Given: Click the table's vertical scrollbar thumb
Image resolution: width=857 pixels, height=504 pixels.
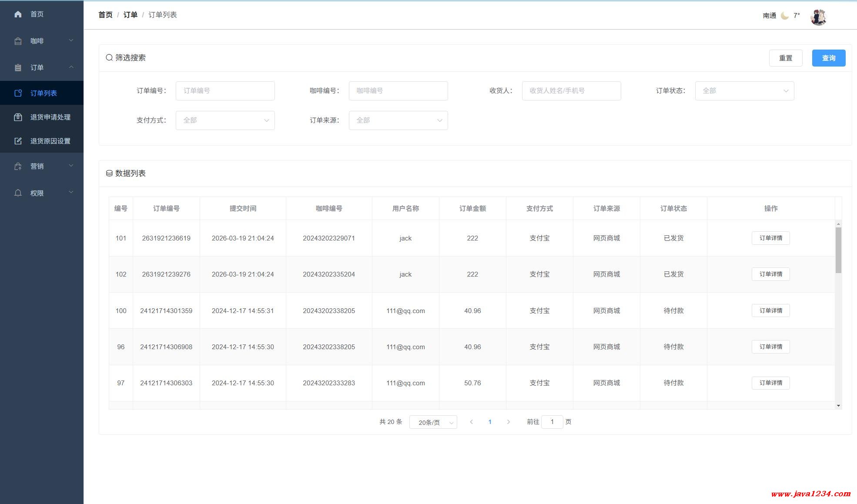Looking at the screenshot, I should tap(838, 250).
